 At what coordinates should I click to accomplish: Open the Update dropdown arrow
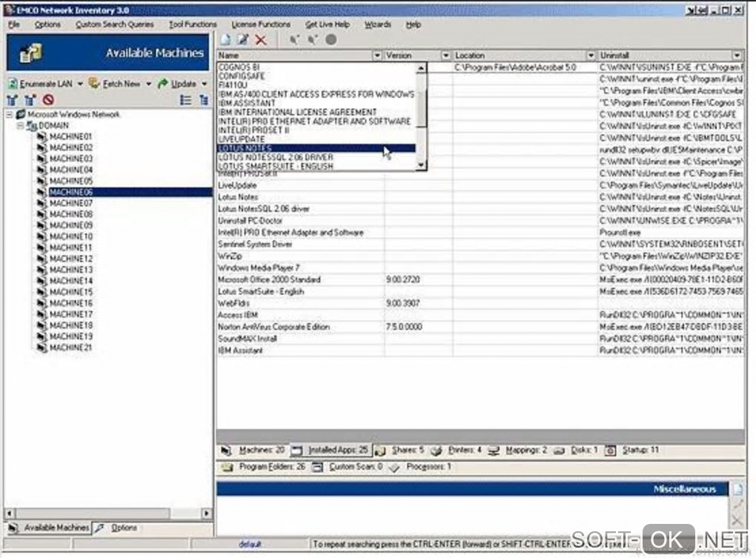(205, 84)
